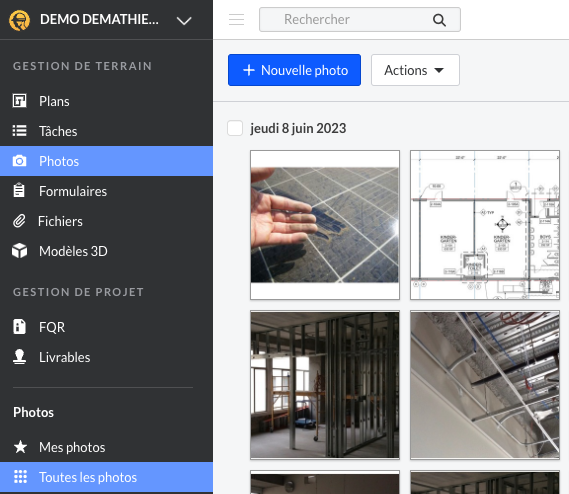This screenshot has height=494, width=569.
Task: Click the Plans blueprint icon
Action: pos(20,101)
